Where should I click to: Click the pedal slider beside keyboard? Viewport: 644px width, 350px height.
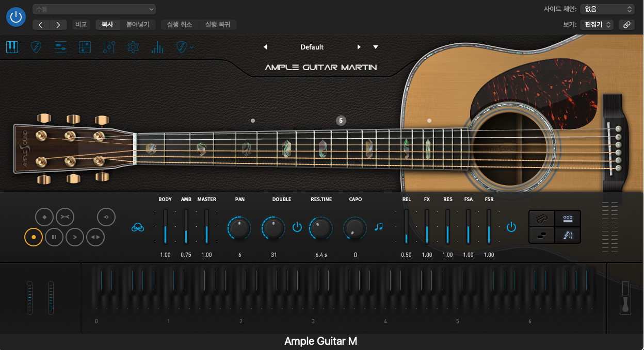coord(625,298)
